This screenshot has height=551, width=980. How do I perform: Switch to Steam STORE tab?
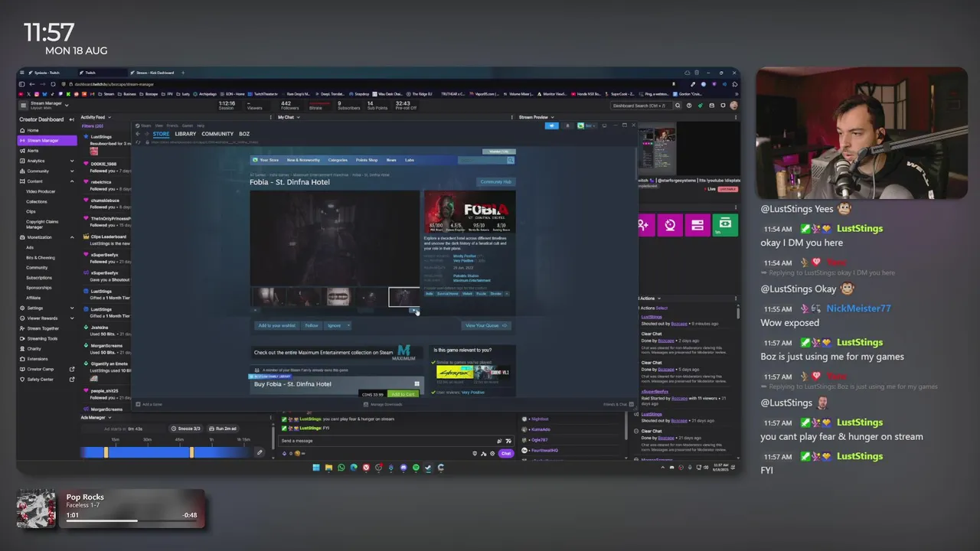click(161, 134)
